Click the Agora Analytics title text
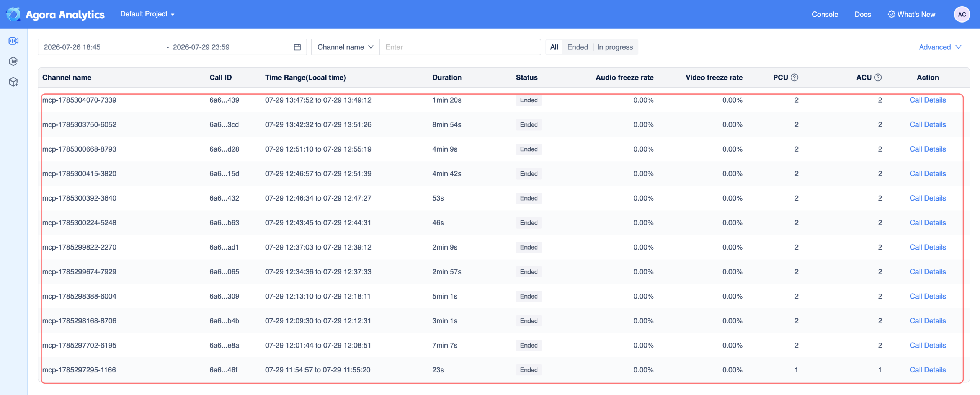Image resolution: width=980 pixels, height=395 pixels. pyautogui.click(x=65, y=15)
